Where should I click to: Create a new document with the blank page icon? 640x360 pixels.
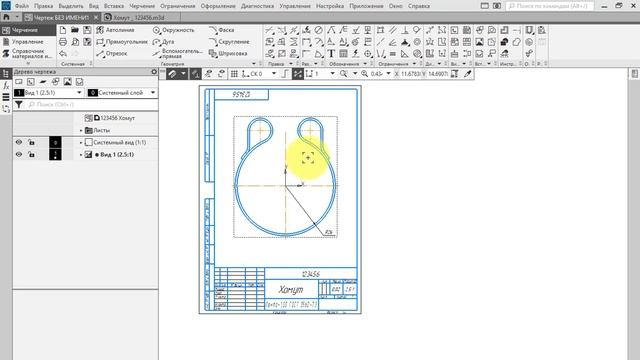coord(63,30)
